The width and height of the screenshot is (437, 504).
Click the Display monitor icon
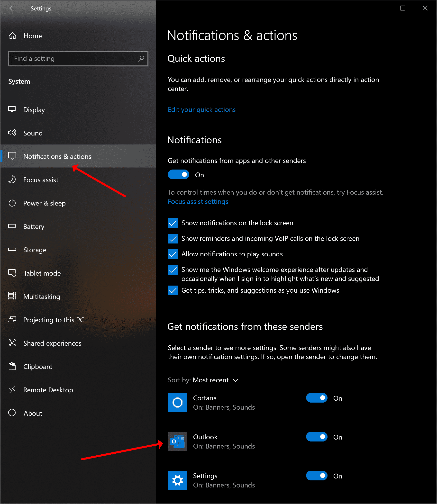12,109
